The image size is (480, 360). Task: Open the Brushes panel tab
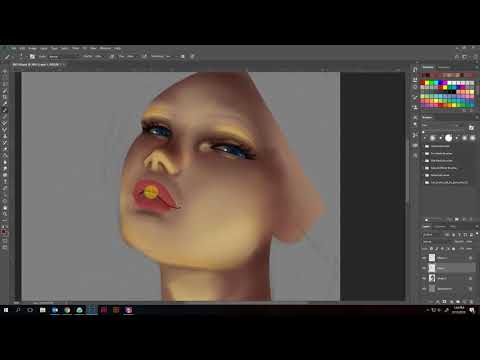(427, 117)
